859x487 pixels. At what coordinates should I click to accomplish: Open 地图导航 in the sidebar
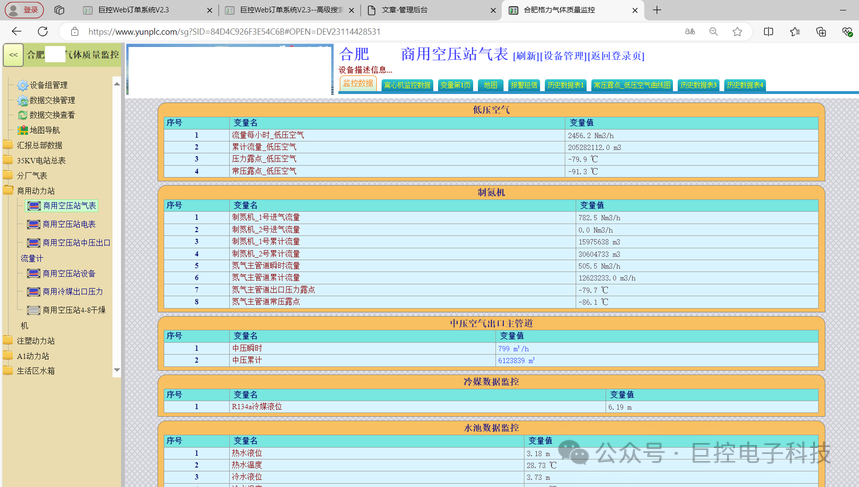pyautogui.click(x=44, y=130)
